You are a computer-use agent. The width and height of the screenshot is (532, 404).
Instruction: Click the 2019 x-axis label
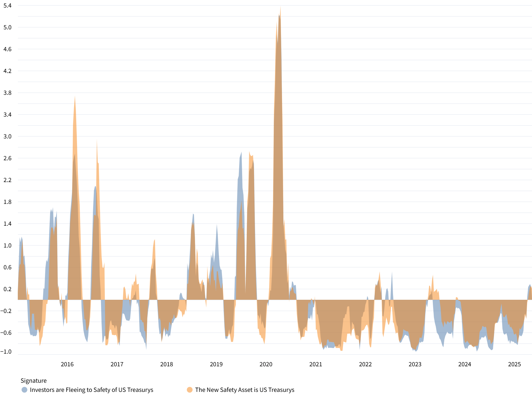[x=216, y=364]
